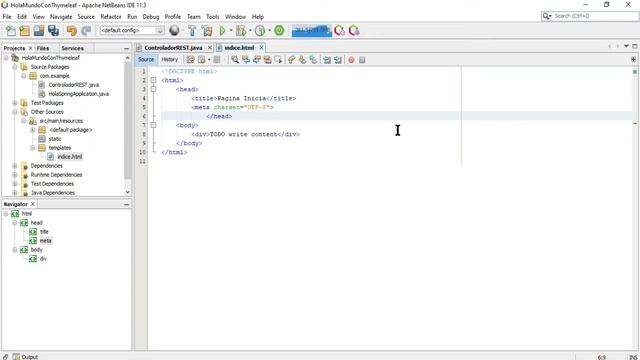Expand the default package node
This screenshot has width=640, height=360.
coord(33,130)
